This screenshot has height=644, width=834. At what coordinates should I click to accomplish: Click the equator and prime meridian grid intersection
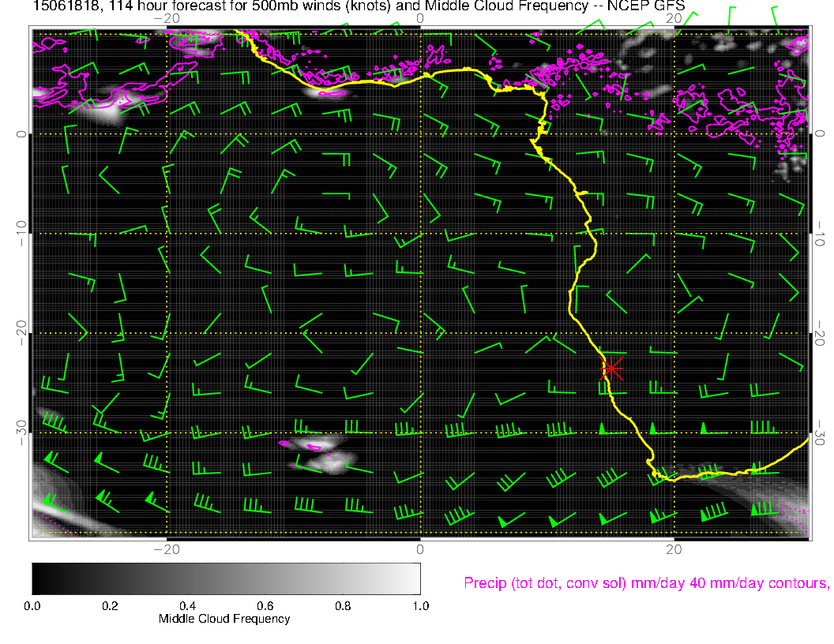[420, 134]
